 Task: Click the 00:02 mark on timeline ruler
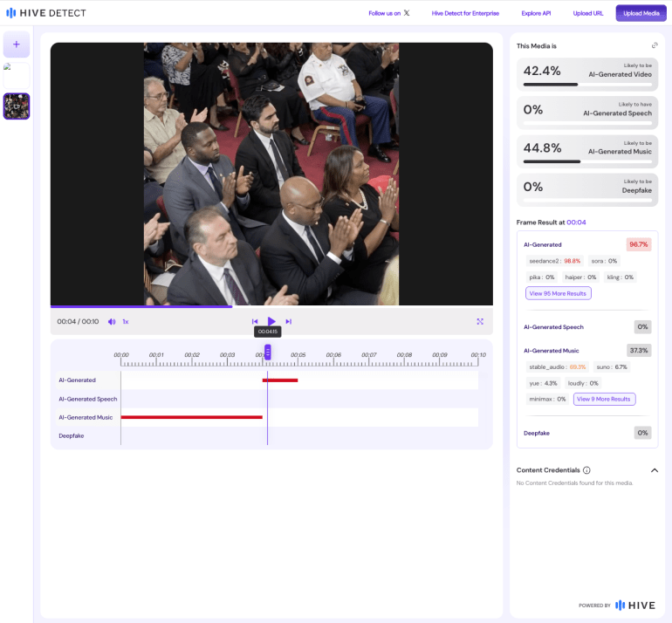click(192, 355)
